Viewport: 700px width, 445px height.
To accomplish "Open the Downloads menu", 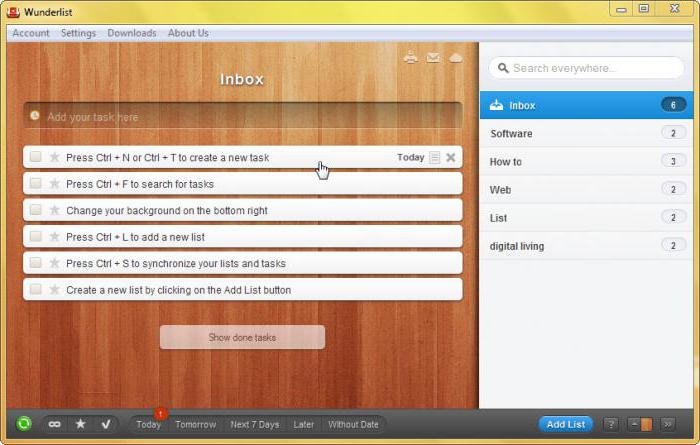I will click(x=132, y=33).
